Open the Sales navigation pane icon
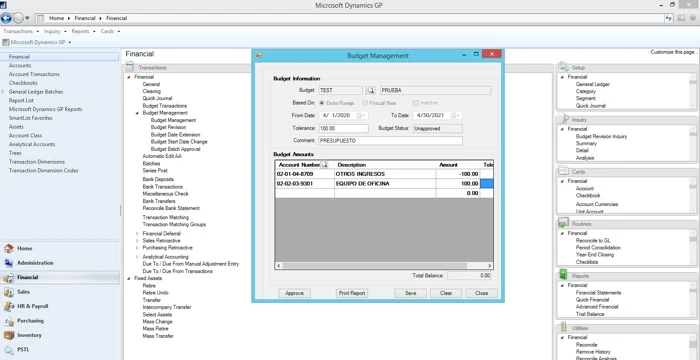Screen dimensions: 700x360 8,292
